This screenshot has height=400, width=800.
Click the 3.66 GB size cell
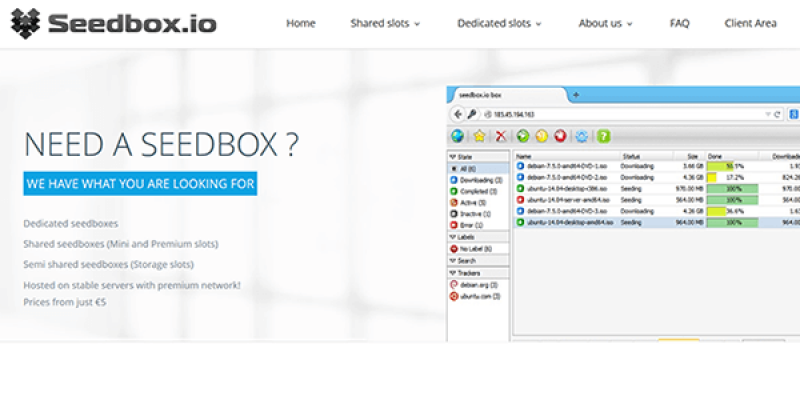pyautogui.click(x=693, y=166)
